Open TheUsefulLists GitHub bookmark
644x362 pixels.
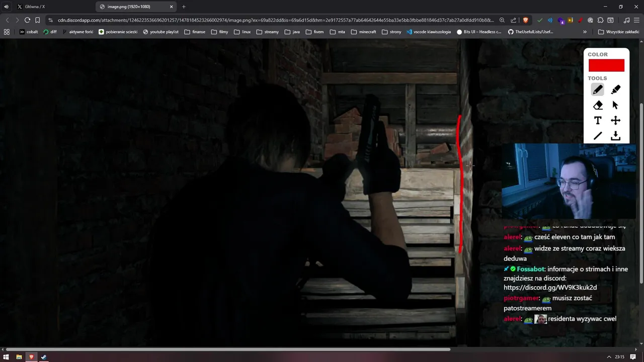[531, 32]
